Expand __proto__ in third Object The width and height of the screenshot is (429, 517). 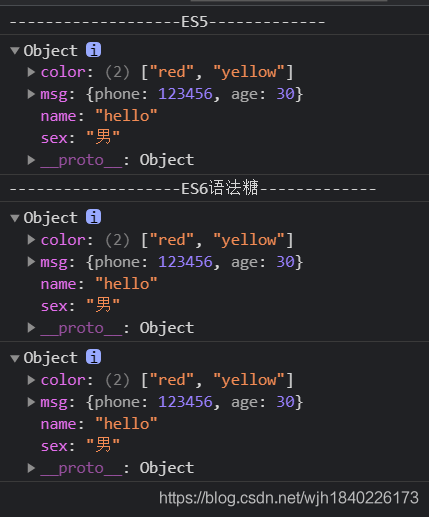coord(31,468)
